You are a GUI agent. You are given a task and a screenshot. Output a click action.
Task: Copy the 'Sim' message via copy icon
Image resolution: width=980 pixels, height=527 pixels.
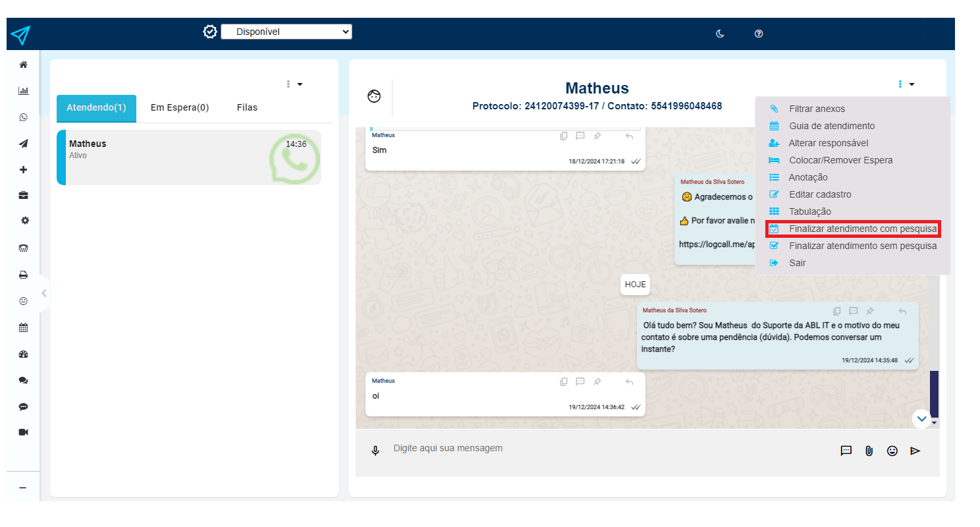coord(564,136)
